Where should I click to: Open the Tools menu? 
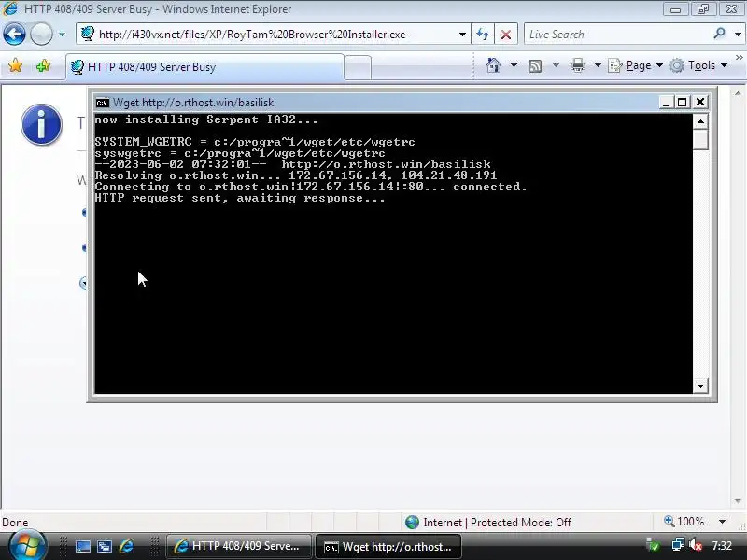[x=698, y=65]
